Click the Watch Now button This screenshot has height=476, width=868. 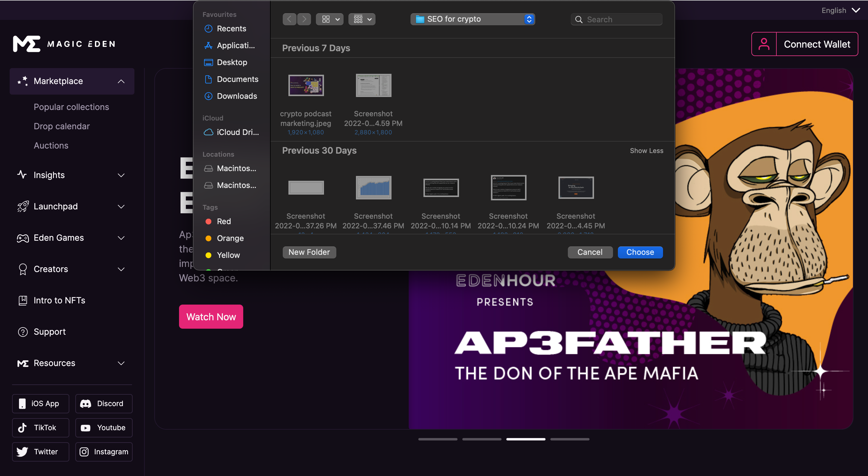click(211, 317)
